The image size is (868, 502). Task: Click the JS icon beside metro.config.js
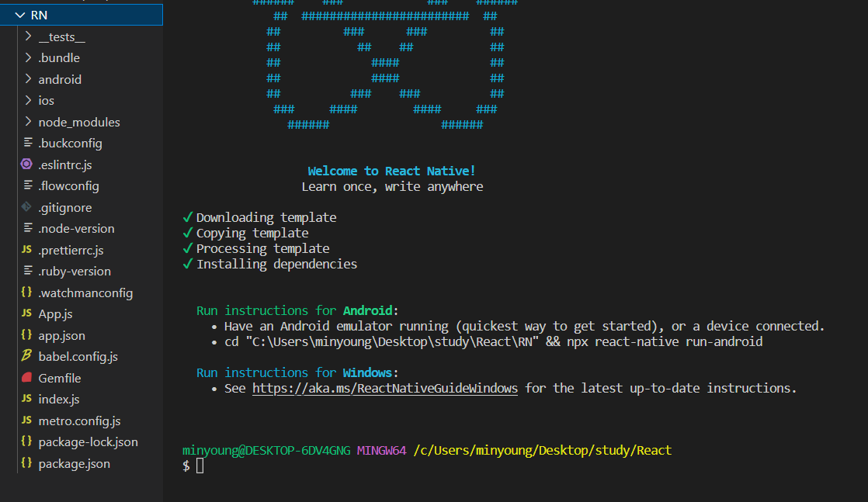26,420
